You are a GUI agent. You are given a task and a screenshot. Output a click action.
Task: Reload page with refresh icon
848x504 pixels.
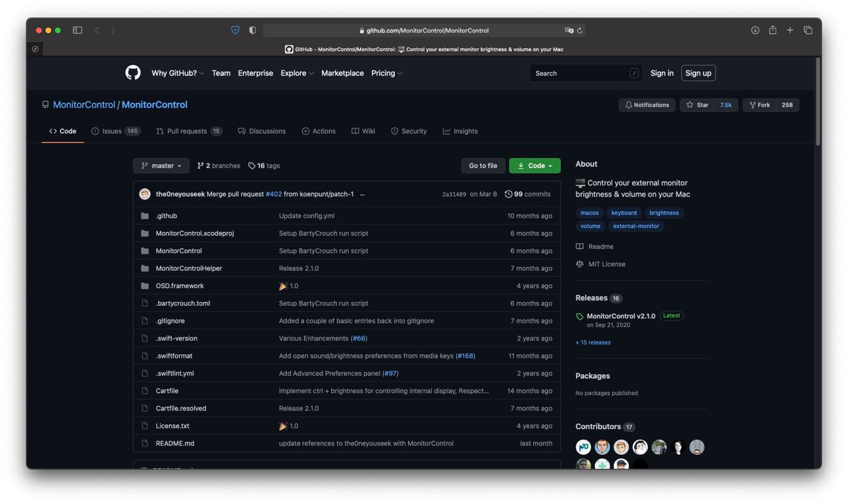point(580,30)
